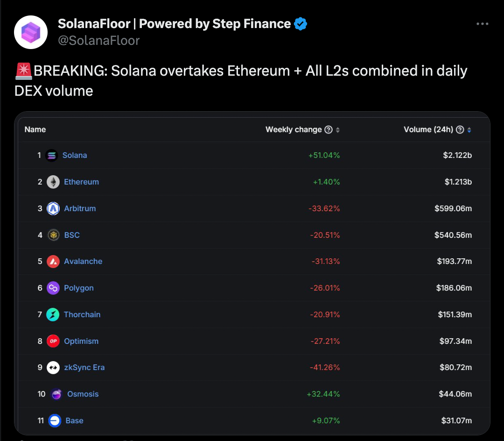Show the Weekly change help tooltip icon
This screenshot has height=441, width=504.
(x=329, y=130)
